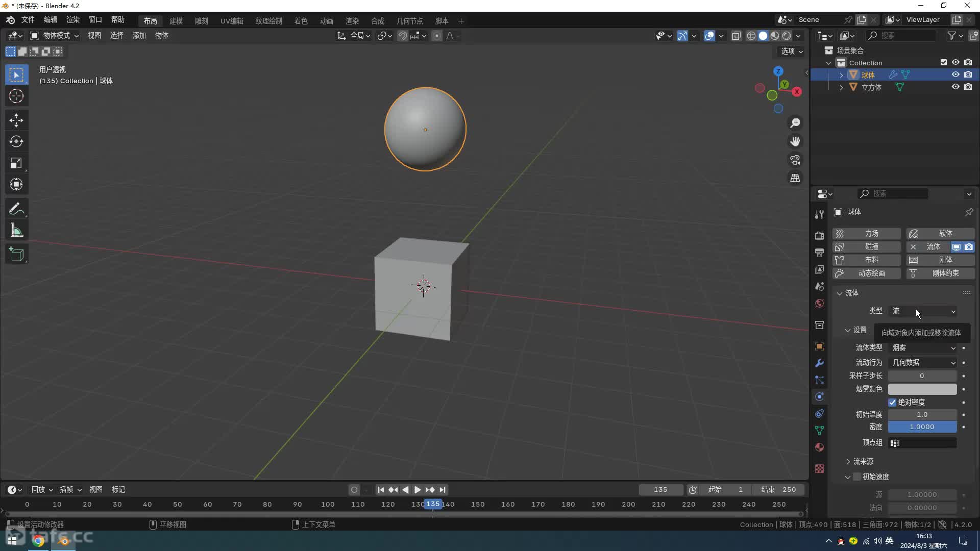Disable 球体 in renders camera icon
This screenshot has width=980, height=551.
click(x=968, y=74)
